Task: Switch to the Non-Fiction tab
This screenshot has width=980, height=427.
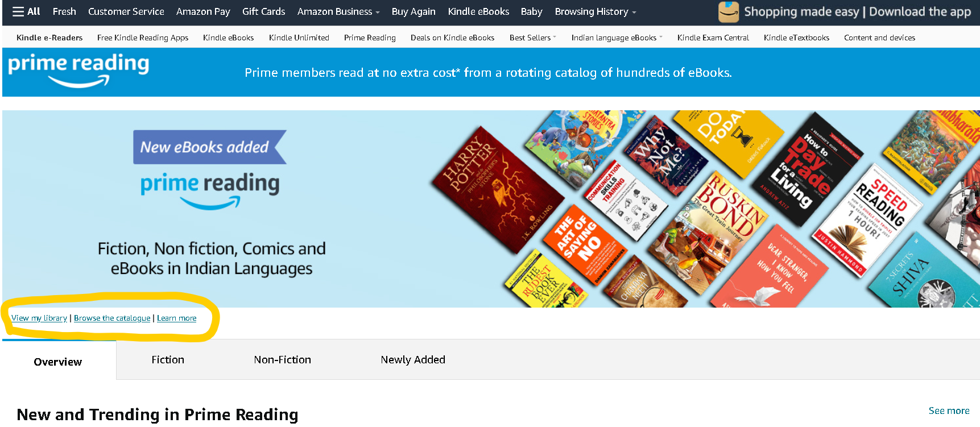Action: pos(283,359)
